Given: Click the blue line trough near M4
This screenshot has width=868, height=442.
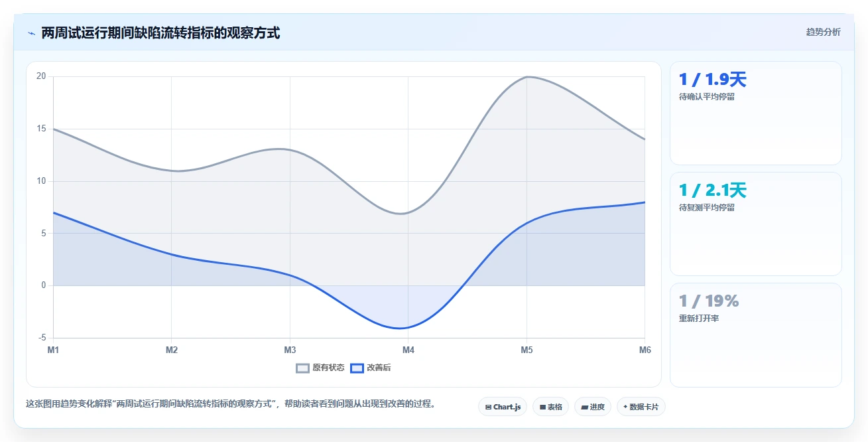Looking at the screenshot, I should (400, 328).
